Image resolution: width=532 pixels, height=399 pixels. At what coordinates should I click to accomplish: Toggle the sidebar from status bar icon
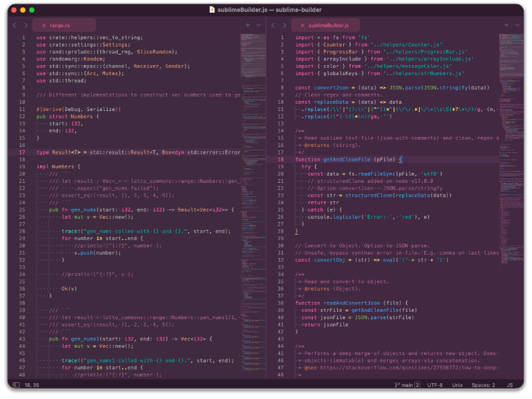pyautogui.click(x=16, y=385)
